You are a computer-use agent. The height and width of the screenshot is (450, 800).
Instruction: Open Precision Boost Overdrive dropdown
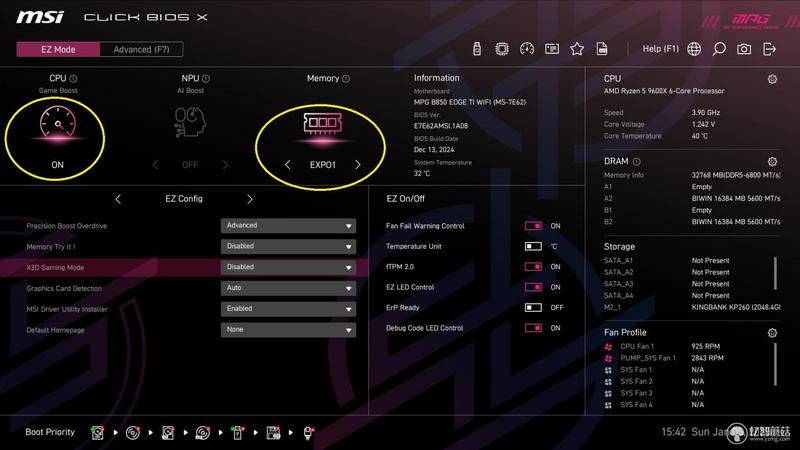click(x=288, y=226)
